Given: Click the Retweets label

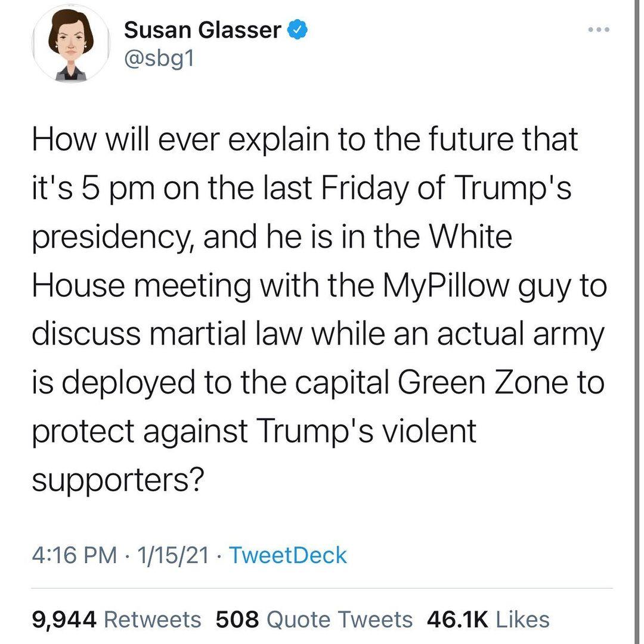Looking at the screenshot, I should coord(153,620).
